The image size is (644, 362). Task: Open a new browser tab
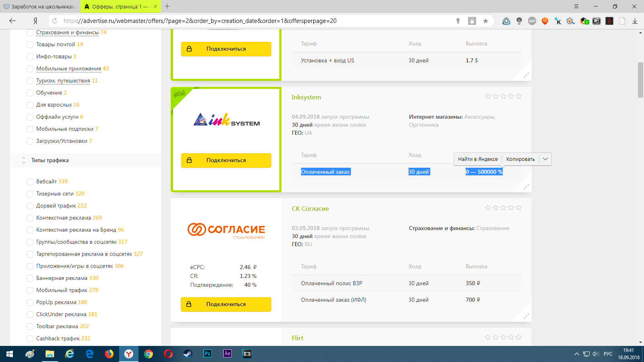(167, 6)
